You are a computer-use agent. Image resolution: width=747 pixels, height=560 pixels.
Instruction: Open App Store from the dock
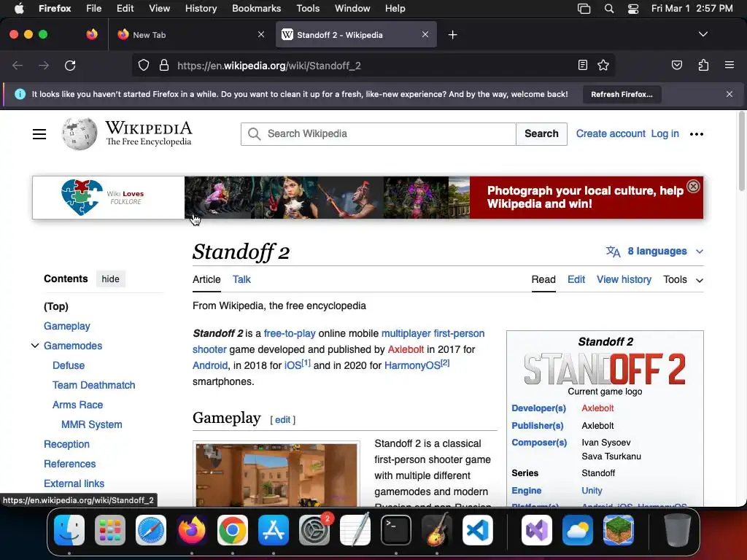[x=274, y=530]
